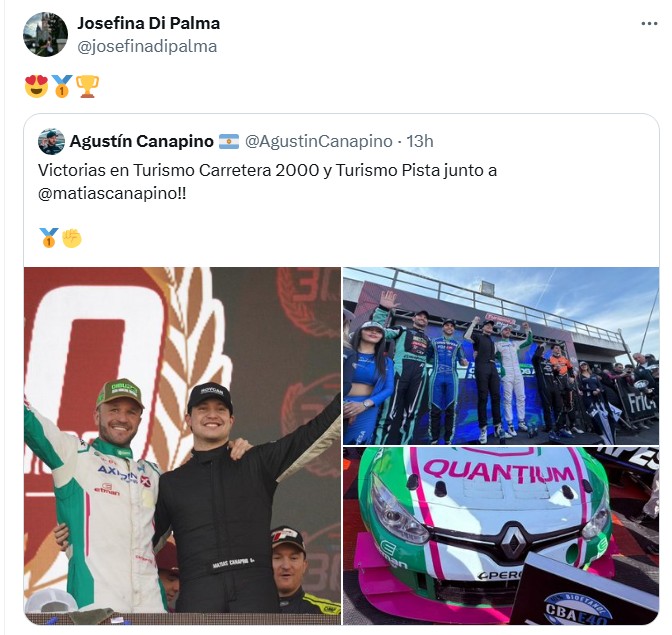Viewport: 672px width, 635px height.
Task: Click the raised fist emoji in quoted tweet
Action: point(72,238)
